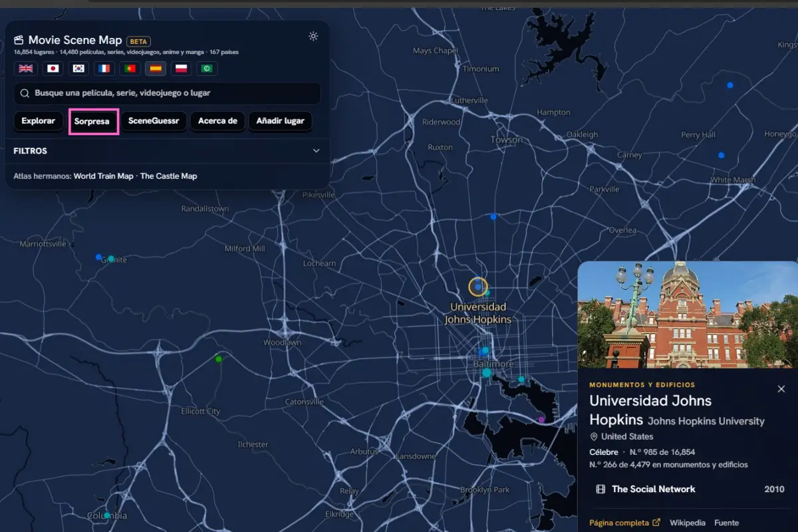This screenshot has height=532, width=798.
Task: Click the Ellicott City label on the map
Action: (201, 412)
